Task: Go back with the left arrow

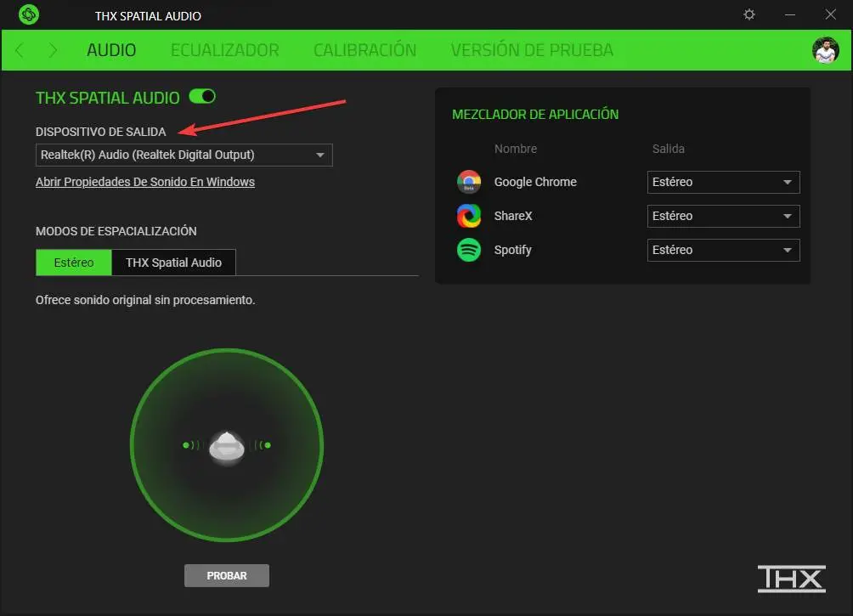Action: (x=20, y=50)
